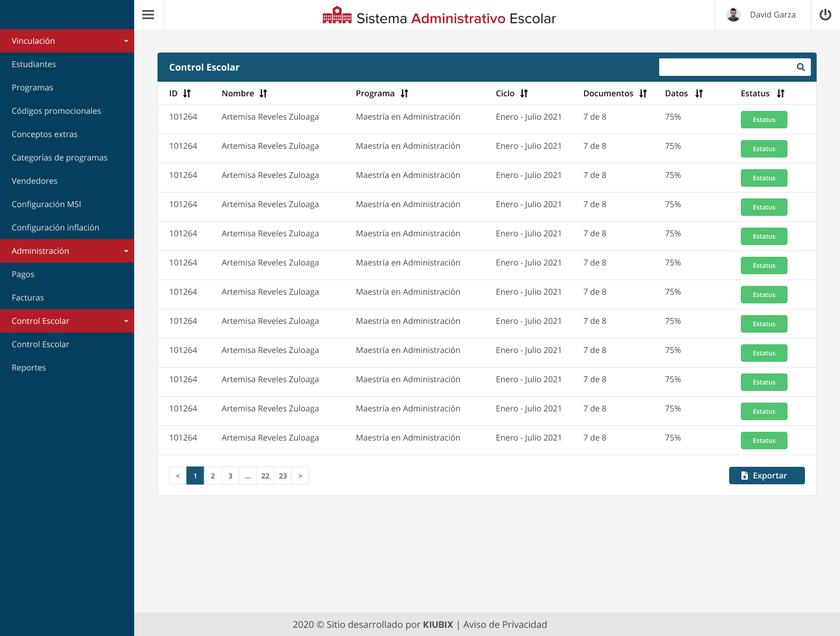Click David Garza's profile avatar
The height and width of the screenshot is (636, 840).
pyautogui.click(x=733, y=15)
